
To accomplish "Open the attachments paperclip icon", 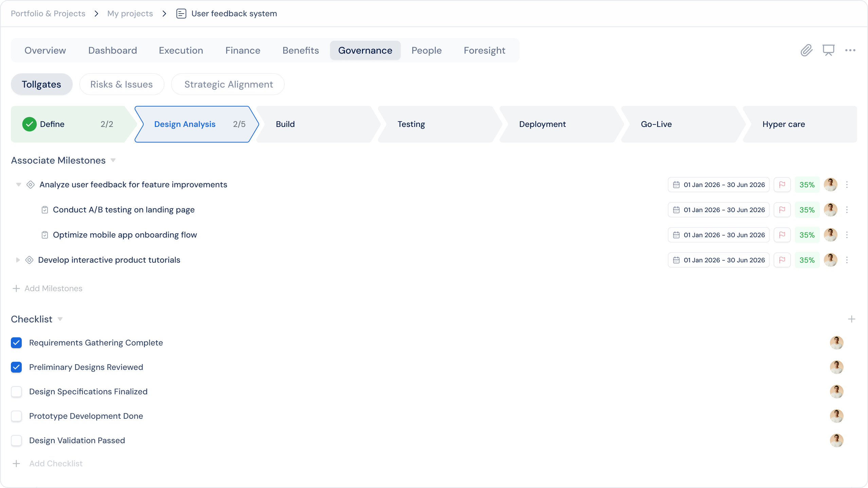I will click(x=807, y=50).
